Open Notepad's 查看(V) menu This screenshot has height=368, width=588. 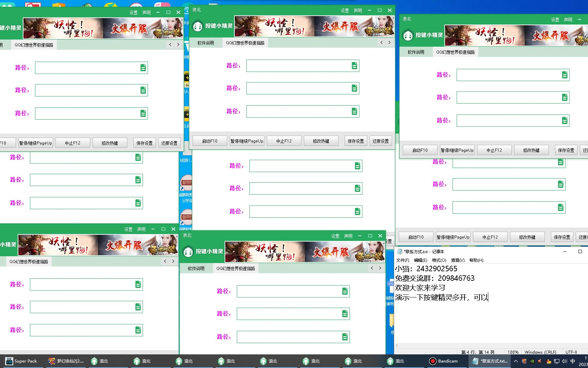click(458, 260)
